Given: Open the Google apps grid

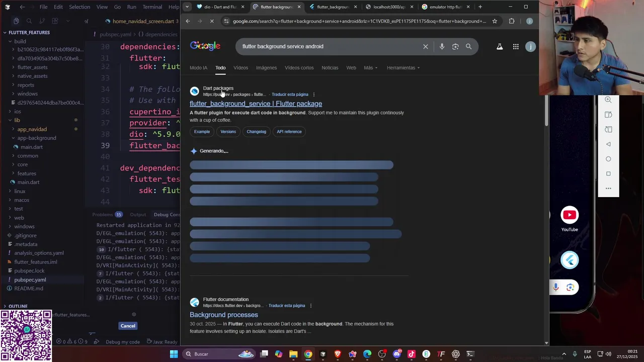Looking at the screenshot, I should pyautogui.click(x=516, y=46).
